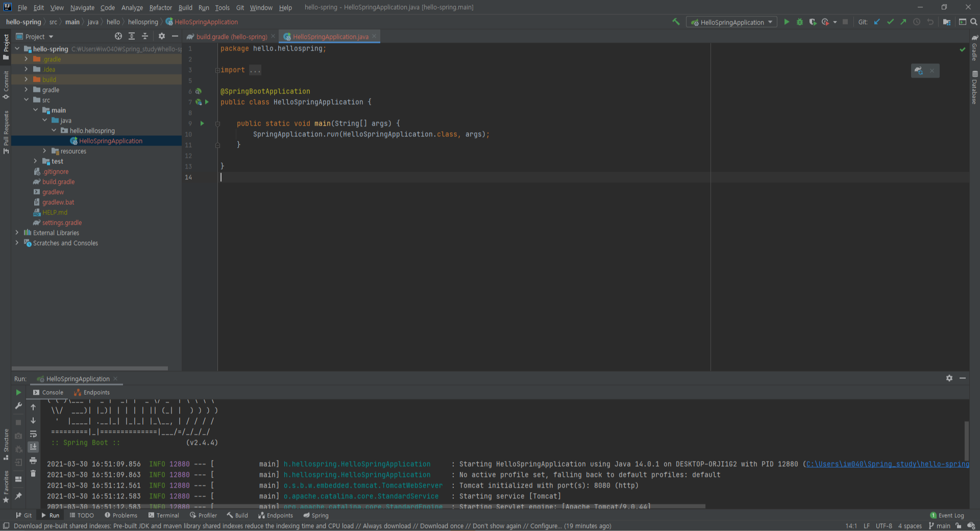Open the Refactor menu
The width and height of the screenshot is (980, 531).
click(x=160, y=7)
